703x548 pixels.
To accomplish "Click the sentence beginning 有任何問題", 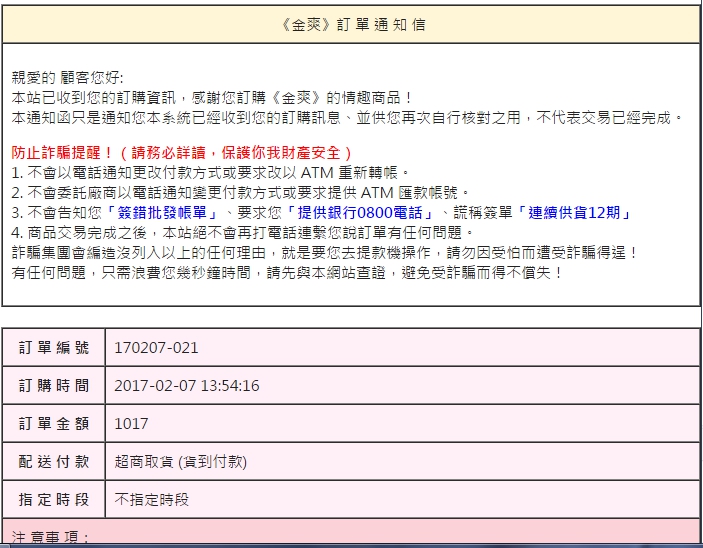I will coord(287,272).
